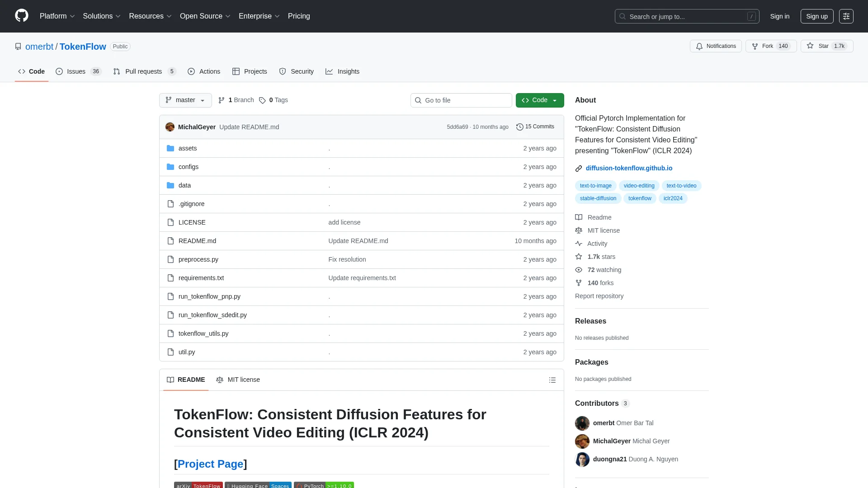
Task: Open the 15 Commits history
Action: 535,127
